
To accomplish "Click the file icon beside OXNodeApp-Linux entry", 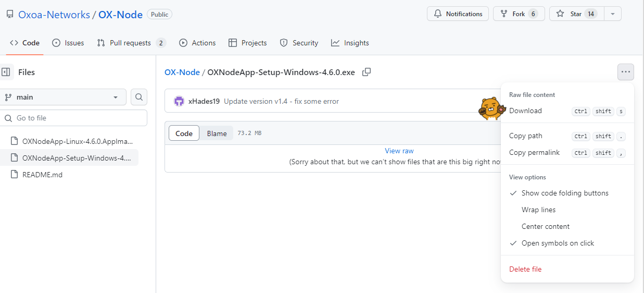I will [15, 141].
